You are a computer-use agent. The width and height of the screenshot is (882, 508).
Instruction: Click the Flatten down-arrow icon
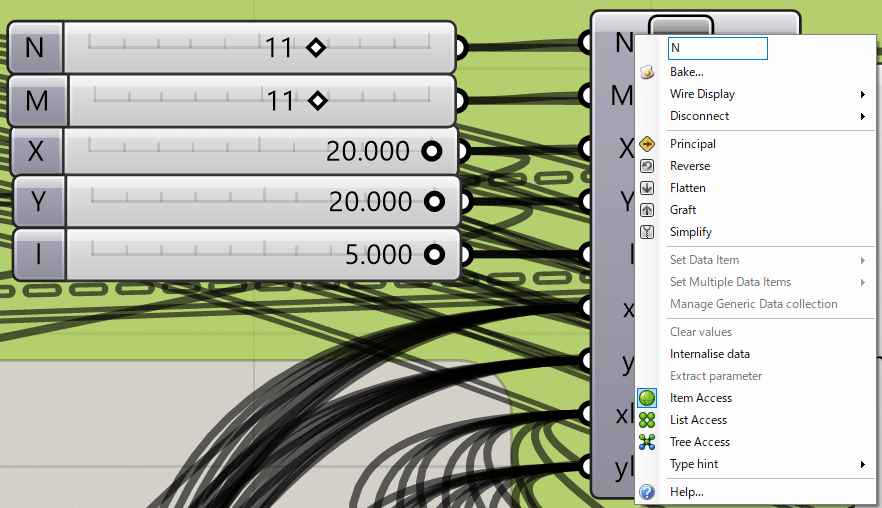pyautogui.click(x=647, y=188)
